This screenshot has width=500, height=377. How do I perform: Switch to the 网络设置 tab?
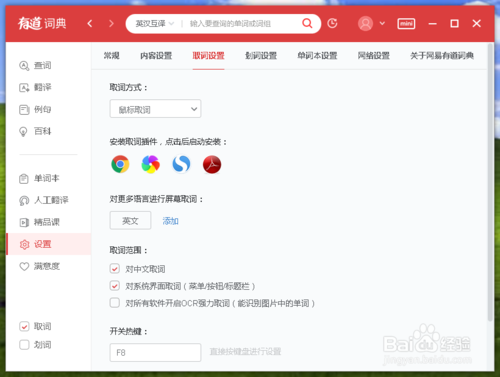(x=374, y=56)
